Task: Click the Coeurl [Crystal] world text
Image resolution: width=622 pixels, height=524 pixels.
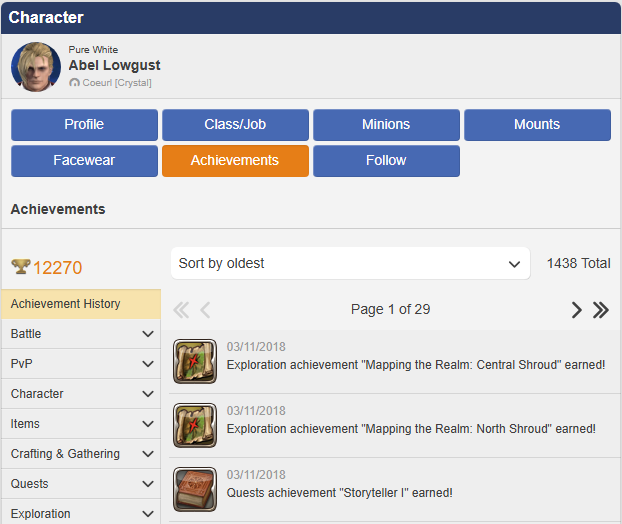Action: tap(117, 83)
